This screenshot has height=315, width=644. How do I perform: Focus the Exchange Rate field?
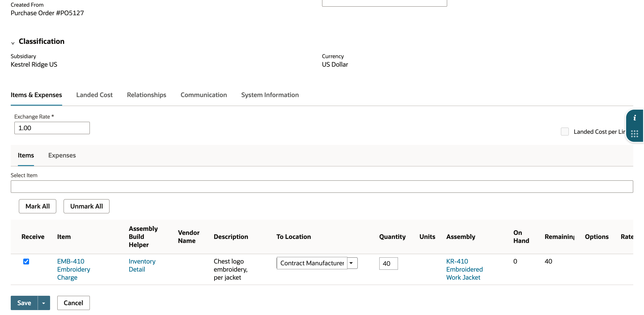pyautogui.click(x=52, y=128)
